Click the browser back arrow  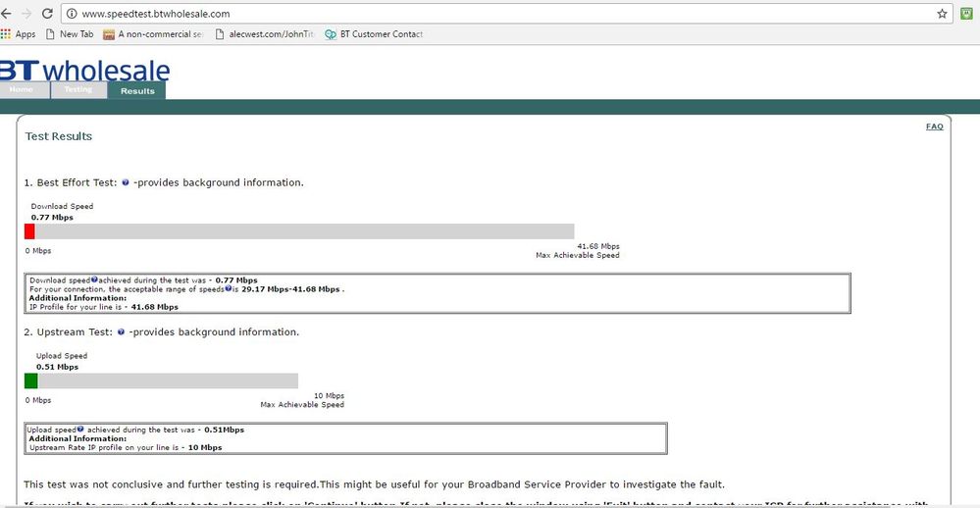click(x=6, y=13)
